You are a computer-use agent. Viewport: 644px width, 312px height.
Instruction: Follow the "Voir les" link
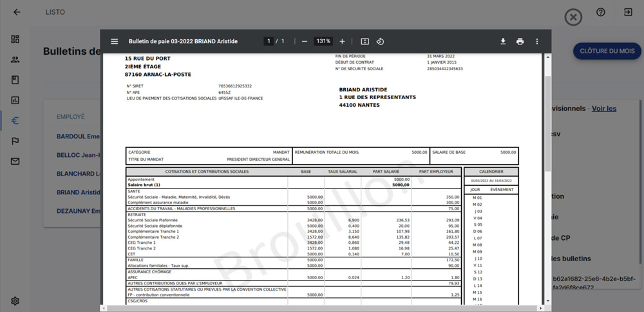point(603,109)
